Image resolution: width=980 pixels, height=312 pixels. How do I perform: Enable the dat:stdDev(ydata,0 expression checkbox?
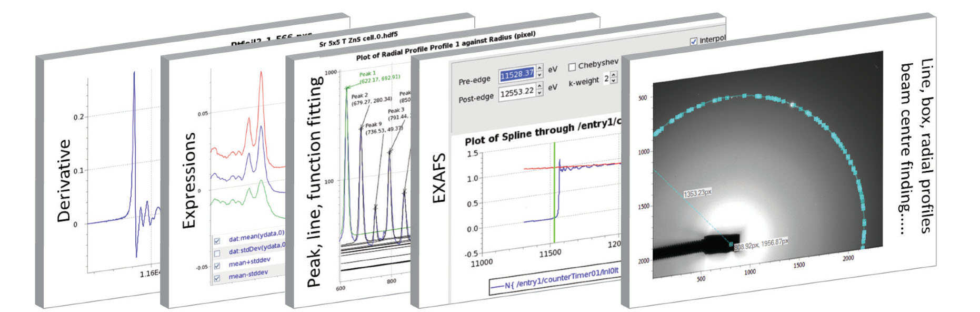[x=217, y=253]
